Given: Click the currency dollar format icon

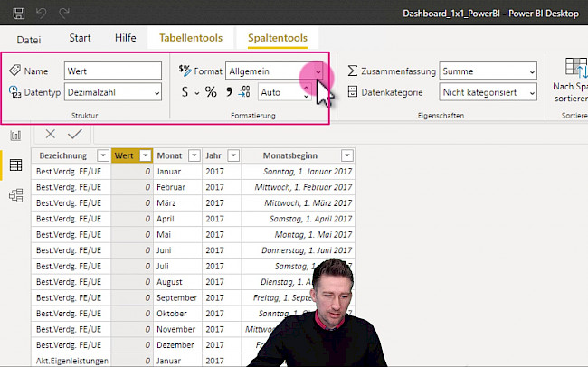Looking at the screenshot, I should 185,92.
